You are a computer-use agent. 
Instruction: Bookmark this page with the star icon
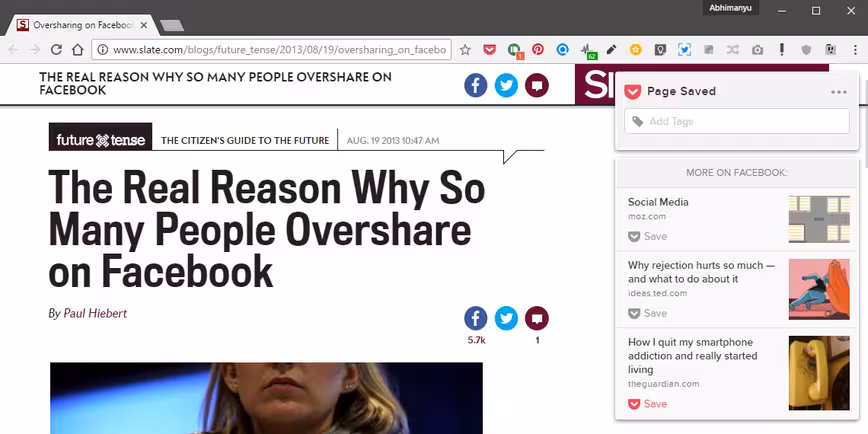click(465, 50)
